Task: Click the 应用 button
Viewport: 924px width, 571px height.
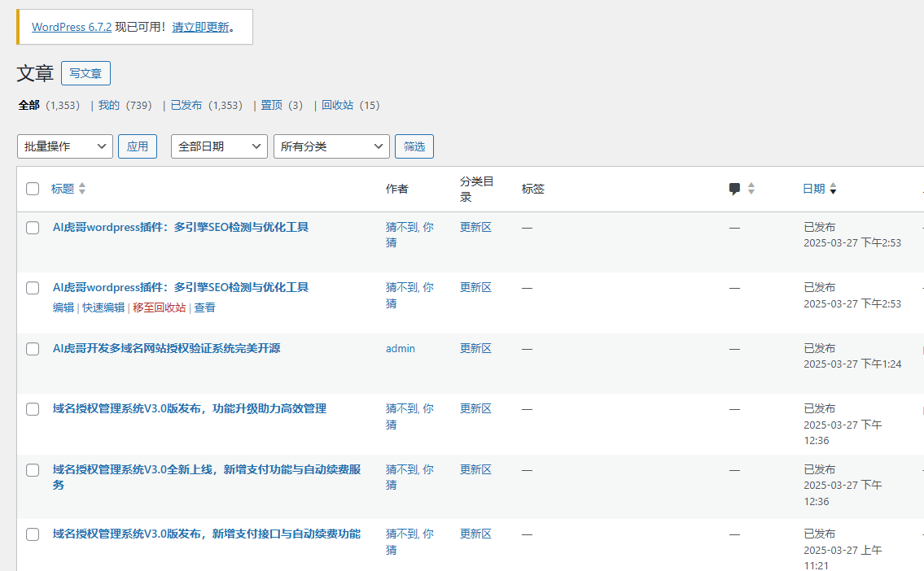Action: click(x=137, y=146)
